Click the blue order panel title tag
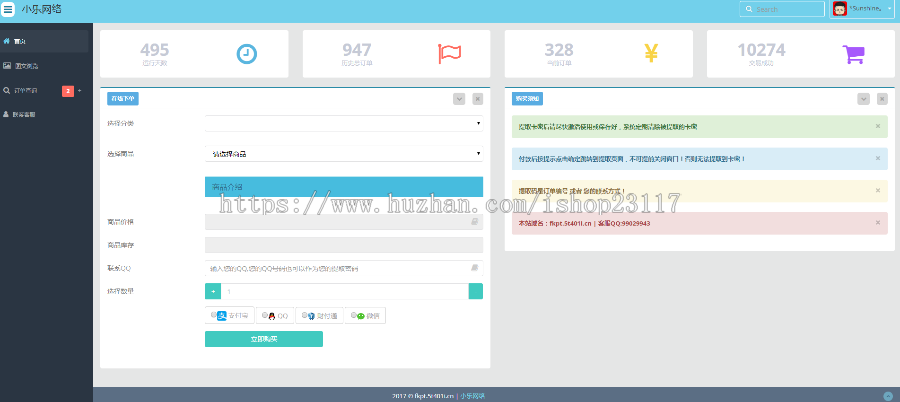Viewport: 900px width, 402px height. pyautogui.click(x=123, y=99)
